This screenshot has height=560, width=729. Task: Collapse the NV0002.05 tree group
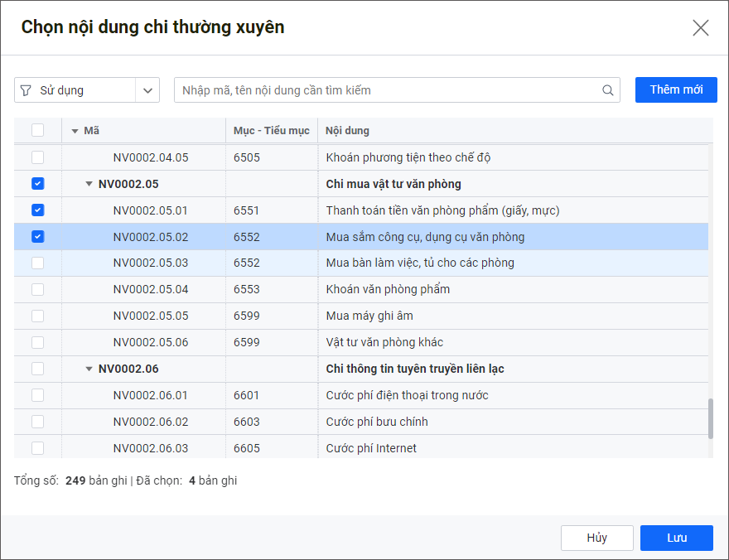pyautogui.click(x=89, y=184)
